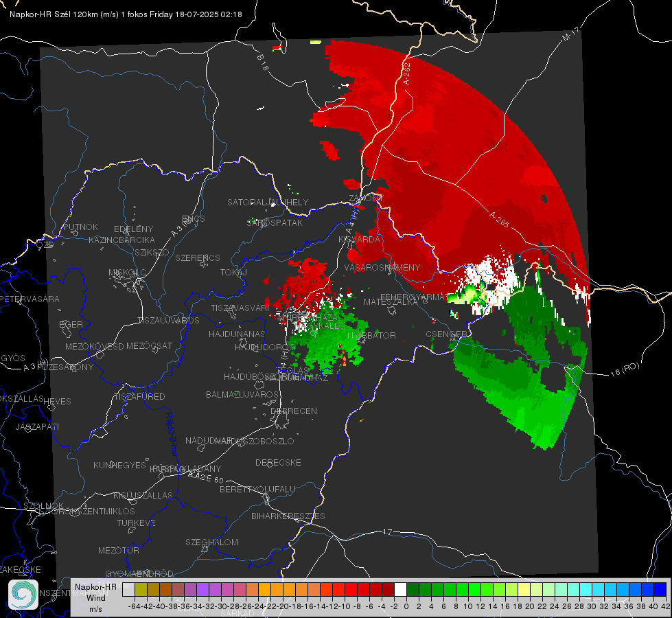Click the A-265 road label

pyautogui.click(x=499, y=219)
